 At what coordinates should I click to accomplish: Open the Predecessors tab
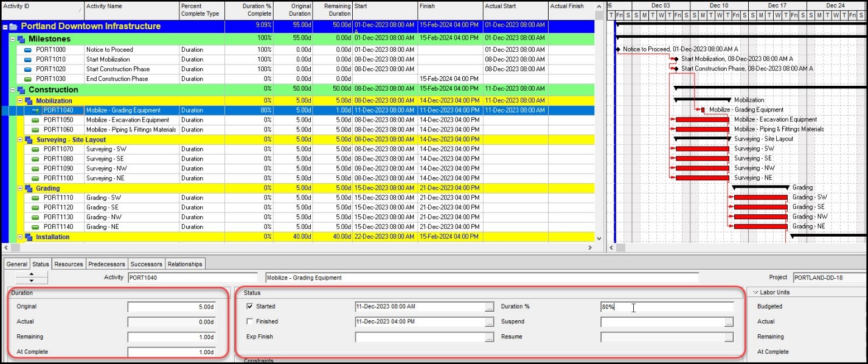106,264
